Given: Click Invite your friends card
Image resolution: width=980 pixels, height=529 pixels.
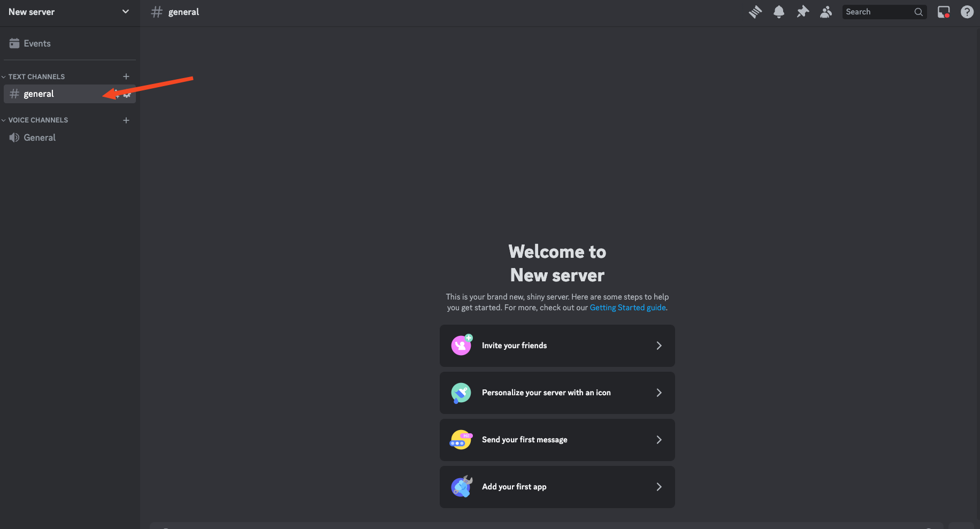Looking at the screenshot, I should 557,346.
